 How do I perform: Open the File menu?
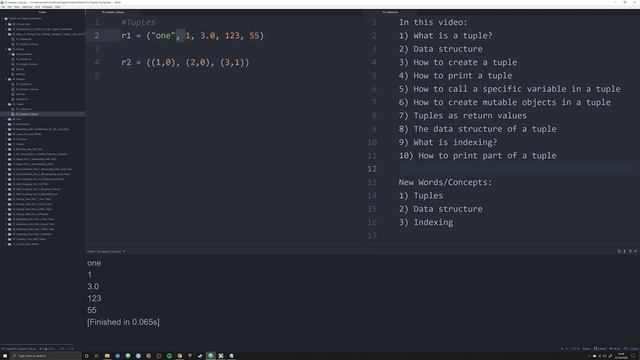(x=3, y=7)
